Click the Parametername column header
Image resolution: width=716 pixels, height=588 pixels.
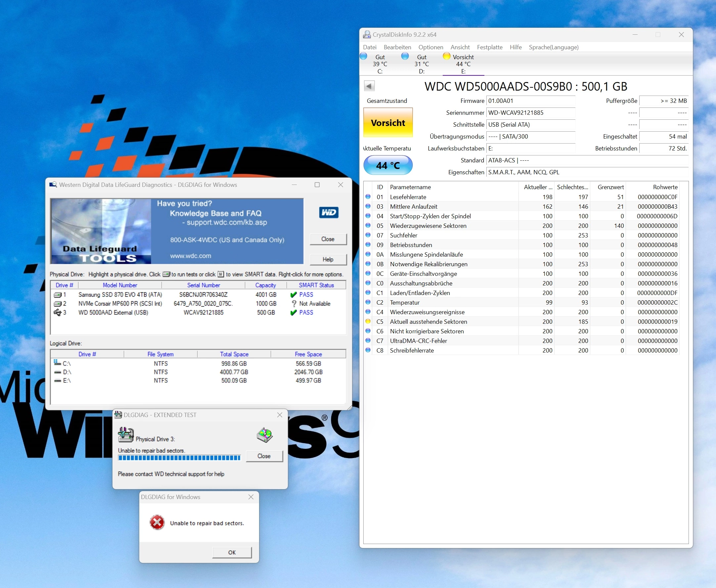pos(453,187)
